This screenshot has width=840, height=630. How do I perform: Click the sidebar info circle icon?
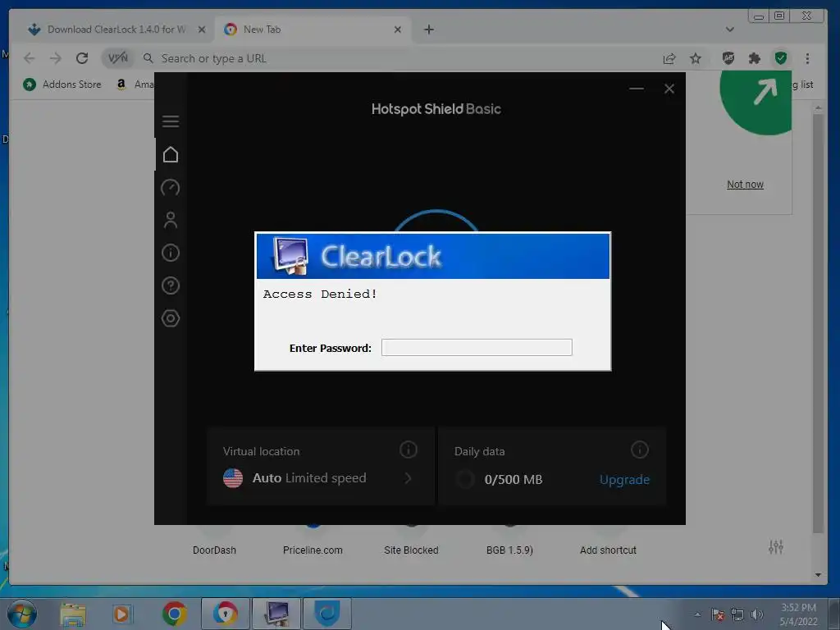point(171,253)
